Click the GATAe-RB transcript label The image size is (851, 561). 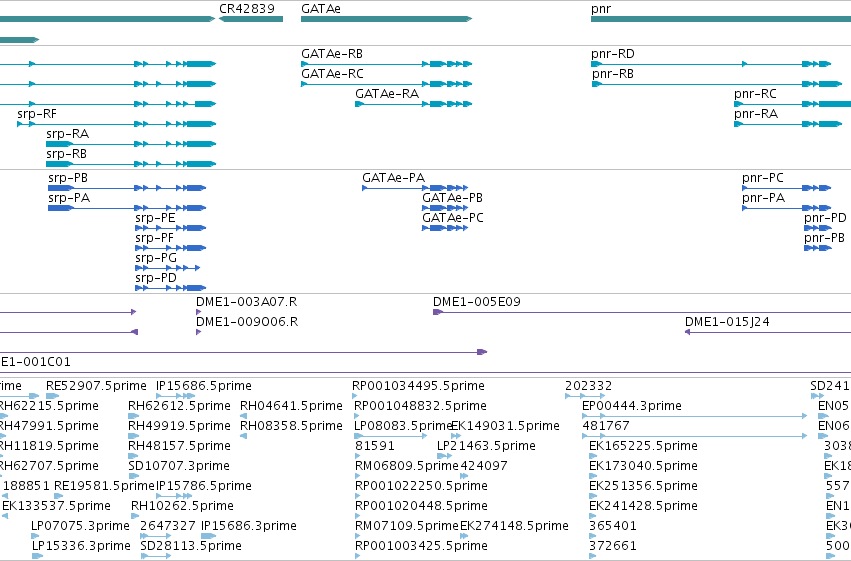(332, 54)
